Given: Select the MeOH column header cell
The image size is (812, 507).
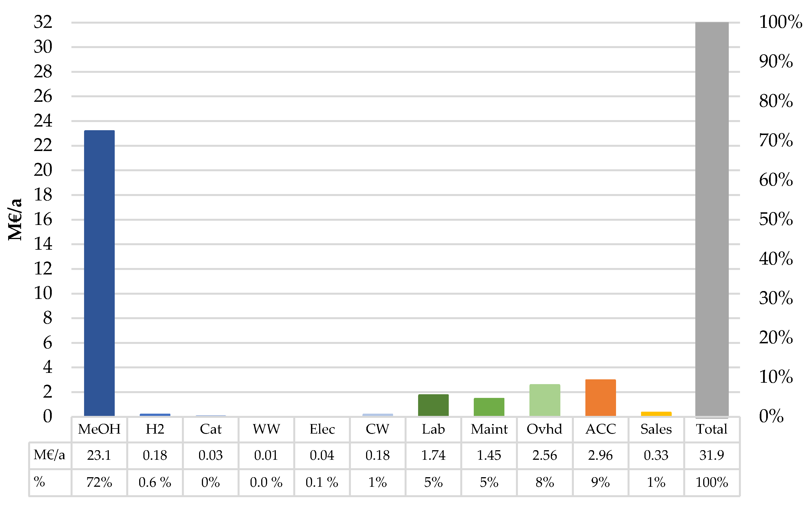Looking at the screenshot, I should click(99, 429).
